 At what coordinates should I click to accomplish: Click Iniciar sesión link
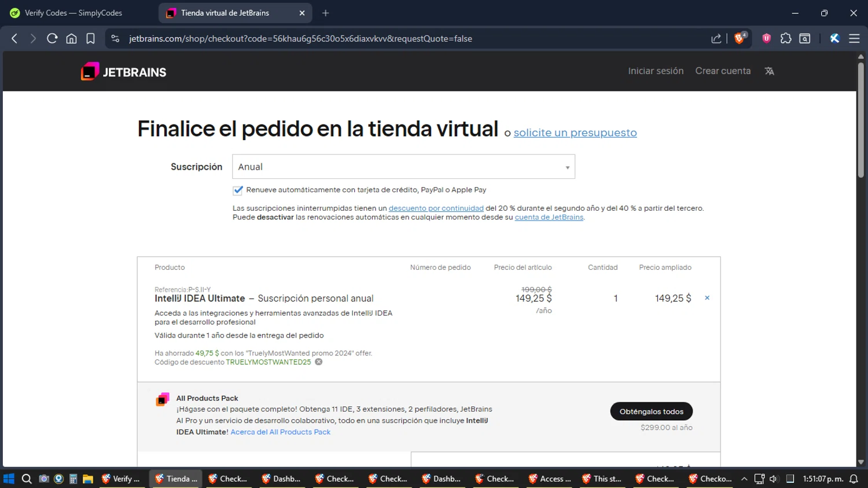coord(656,71)
